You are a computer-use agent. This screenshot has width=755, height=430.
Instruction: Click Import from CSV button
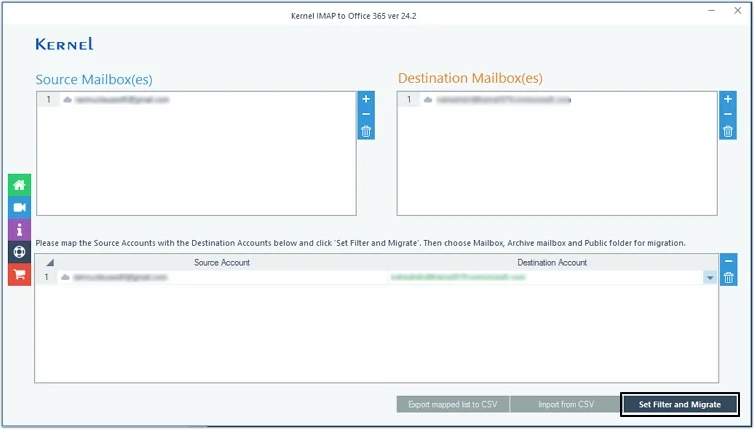pos(566,404)
